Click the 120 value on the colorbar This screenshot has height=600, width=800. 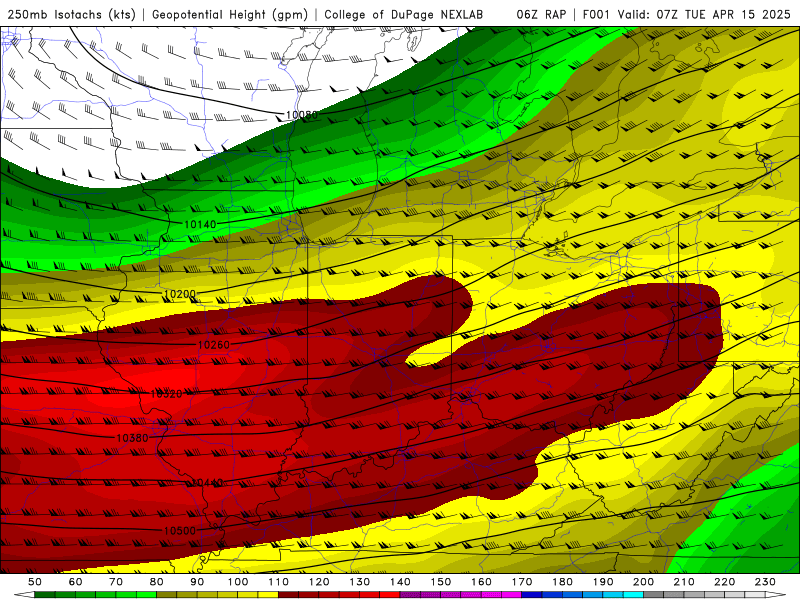coord(319,582)
